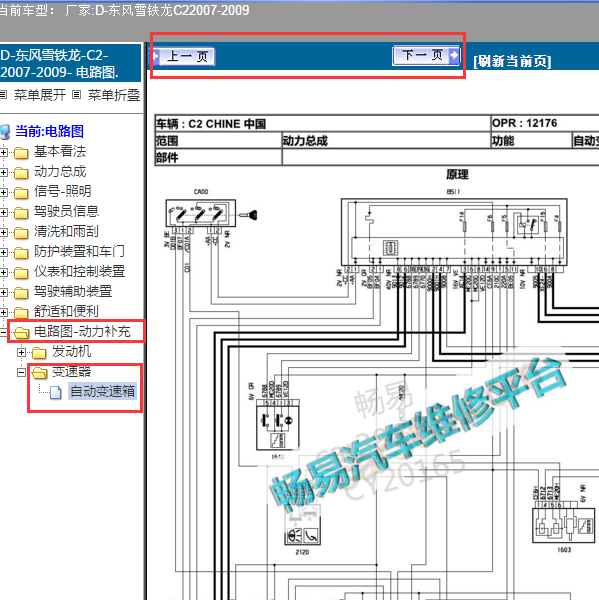
Task: Select the 电路图-动力补充 folder label
Action: (x=82, y=331)
